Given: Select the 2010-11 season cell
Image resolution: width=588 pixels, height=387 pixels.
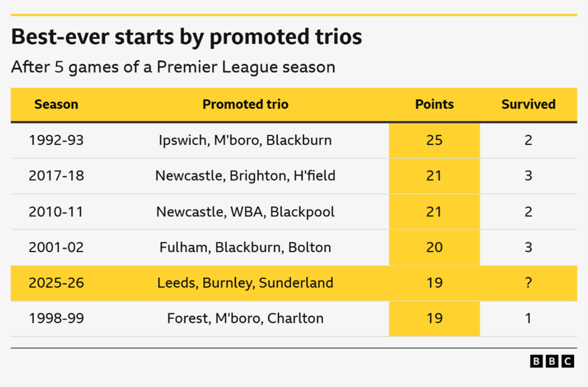Looking at the screenshot, I should (x=56, y=212).
